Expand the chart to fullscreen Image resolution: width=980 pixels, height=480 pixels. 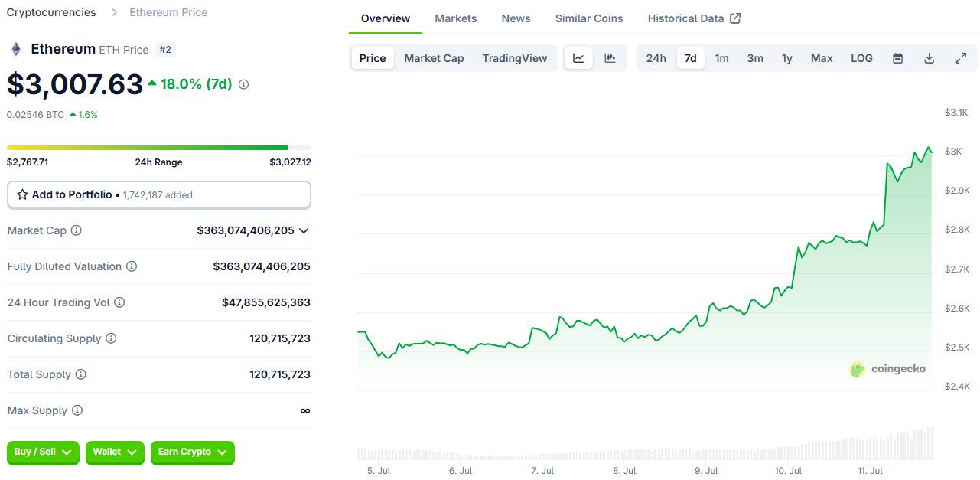tap(961, 58)
